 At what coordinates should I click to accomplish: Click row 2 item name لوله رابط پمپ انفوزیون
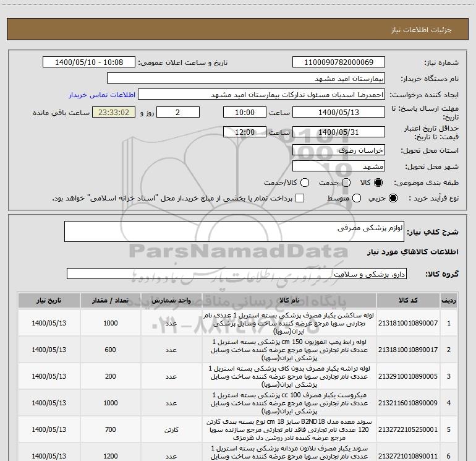click(x=289, y=350)
